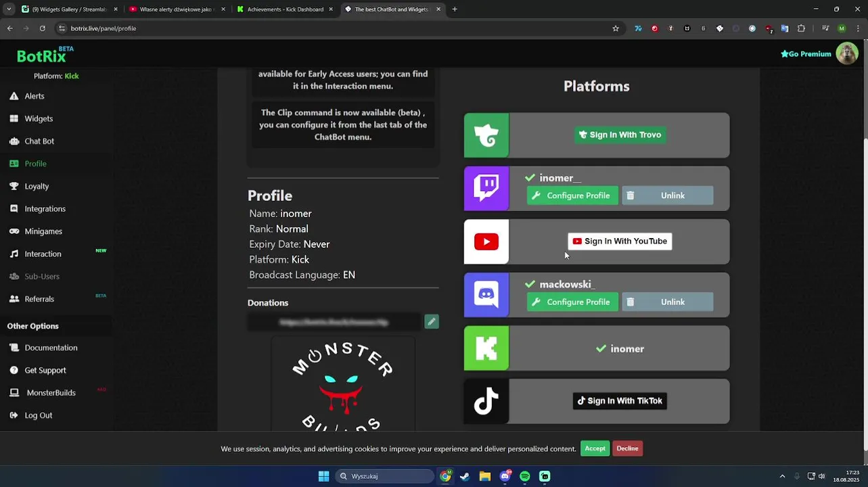Viewport: 868px width, 487px height.
Task: Open the user avatar menu
Action: click(x=847, y=53)
